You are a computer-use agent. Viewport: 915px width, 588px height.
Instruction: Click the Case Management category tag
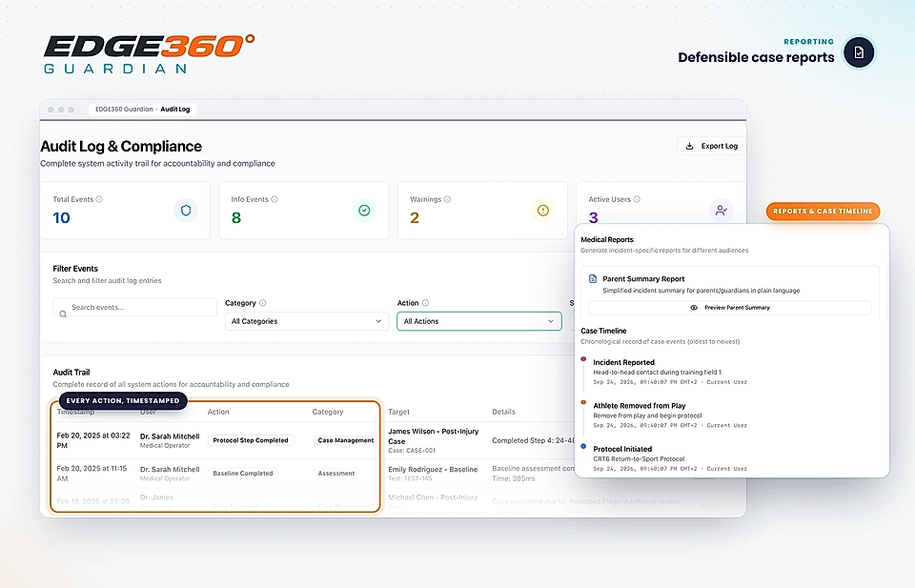point(345,440)
